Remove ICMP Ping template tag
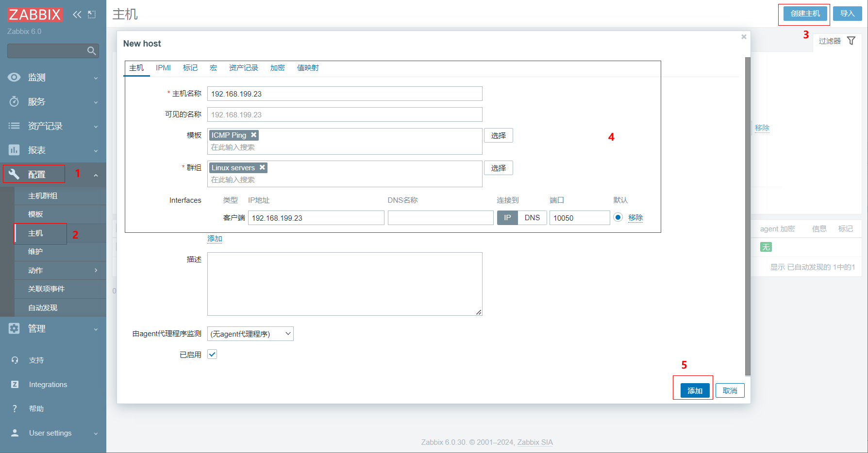Viewport: 868px width, 453px height. point(253,135)
